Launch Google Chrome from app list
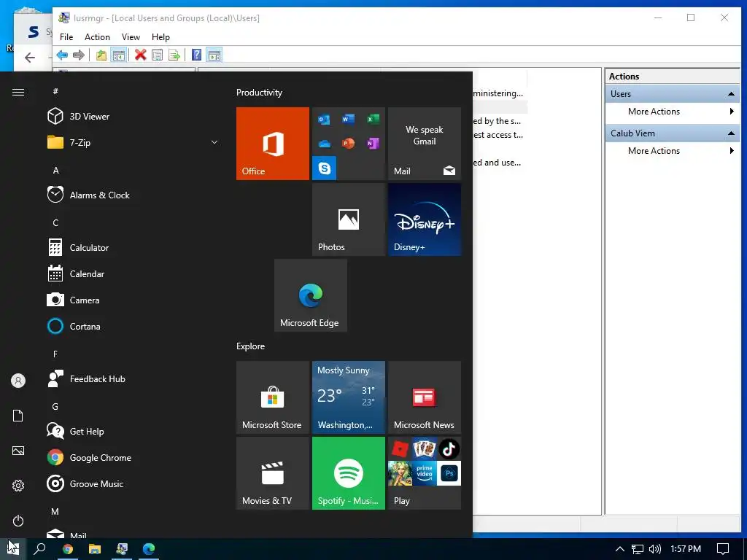 coord(133,458)
